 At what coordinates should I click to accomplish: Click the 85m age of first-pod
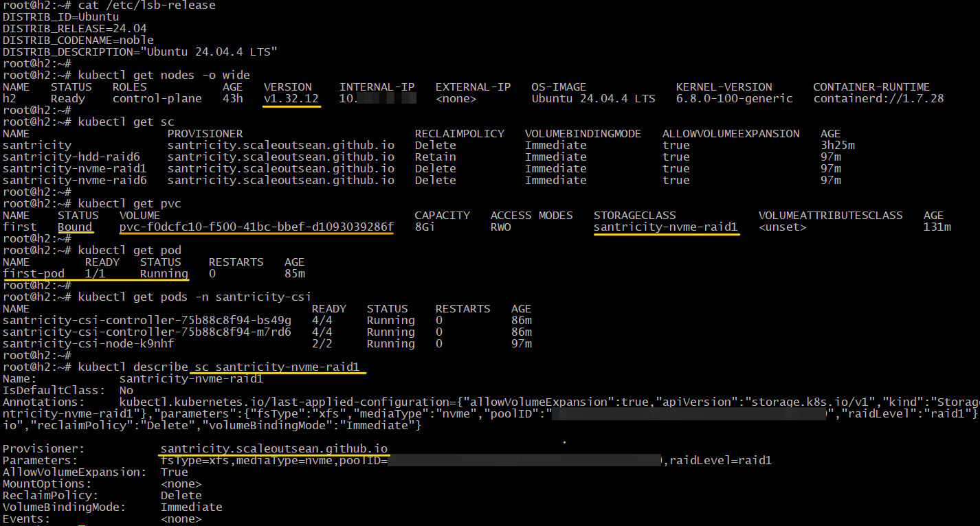295,274
